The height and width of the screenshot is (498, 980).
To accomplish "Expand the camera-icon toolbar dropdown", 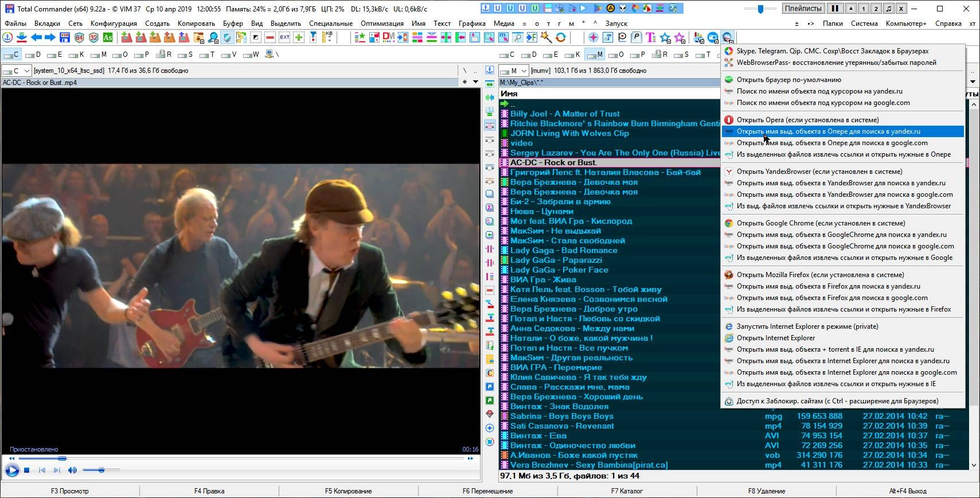I will (713, 38).
